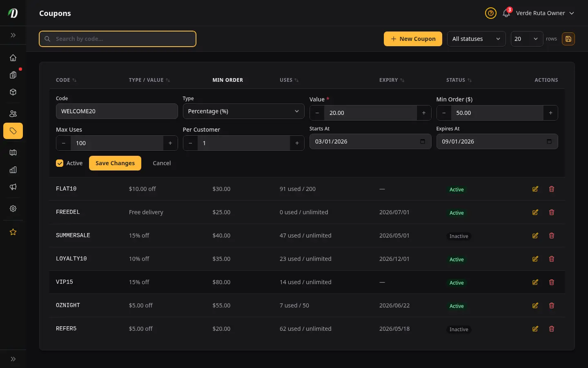Uncheck the Active checkbox
The height and width of the screenshot is (368, 588).
[60, 163]
